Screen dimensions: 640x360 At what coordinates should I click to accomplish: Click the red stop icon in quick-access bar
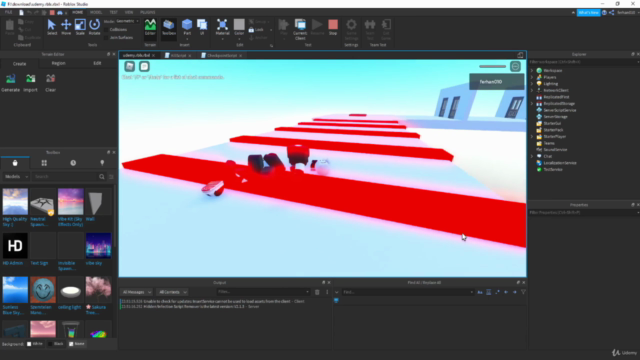(52, 13)
